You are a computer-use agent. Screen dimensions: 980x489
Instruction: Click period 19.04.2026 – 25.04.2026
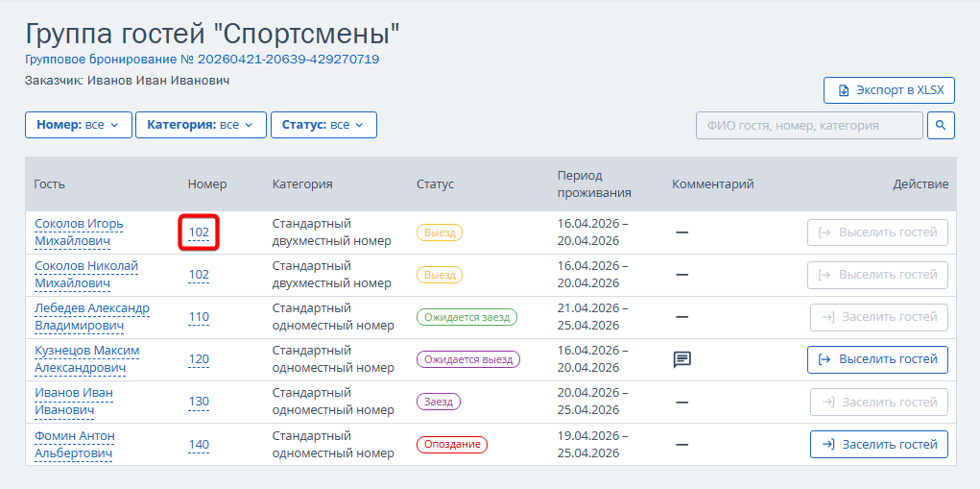click(592, 444)
